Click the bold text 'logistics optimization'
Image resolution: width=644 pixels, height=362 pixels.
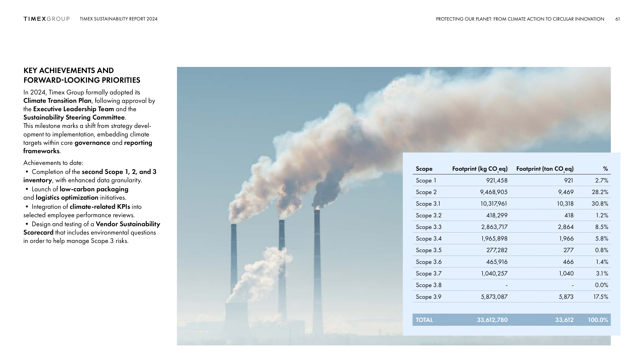67,198
